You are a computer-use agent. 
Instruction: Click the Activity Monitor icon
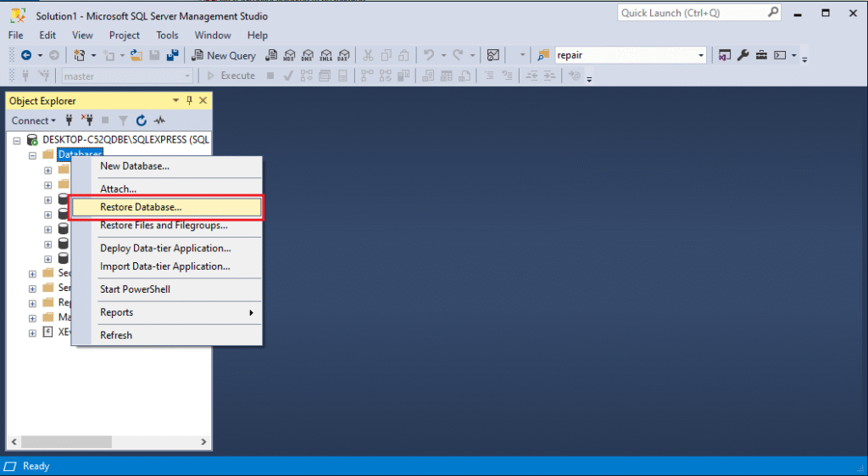[493, 55]
